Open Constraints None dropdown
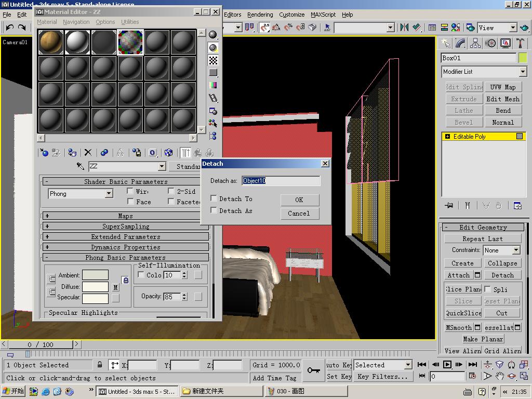The image size is (532, 399). coord(516,250)
